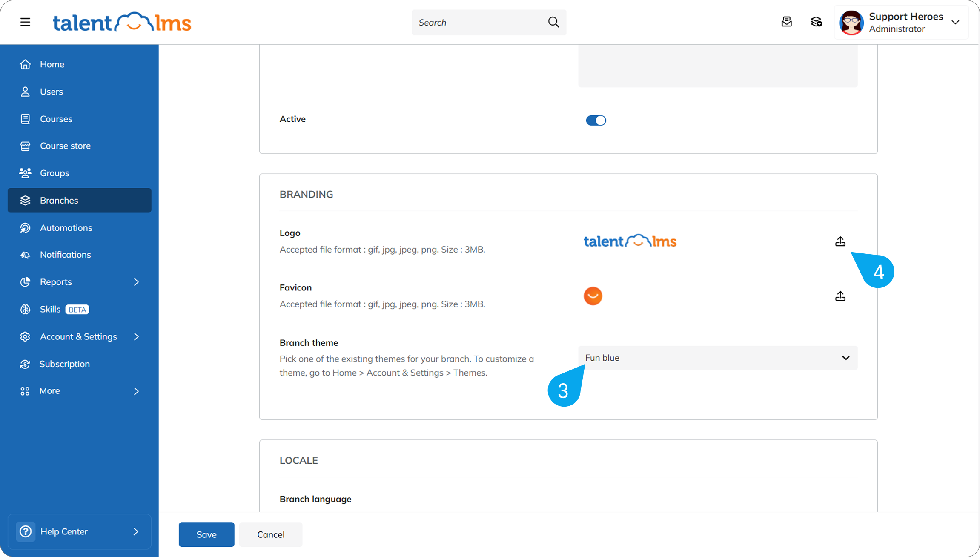Toggle the Active branch switch
Viewport: 980px width, 557px height.
pyautogui.click(x=596, y=121)
